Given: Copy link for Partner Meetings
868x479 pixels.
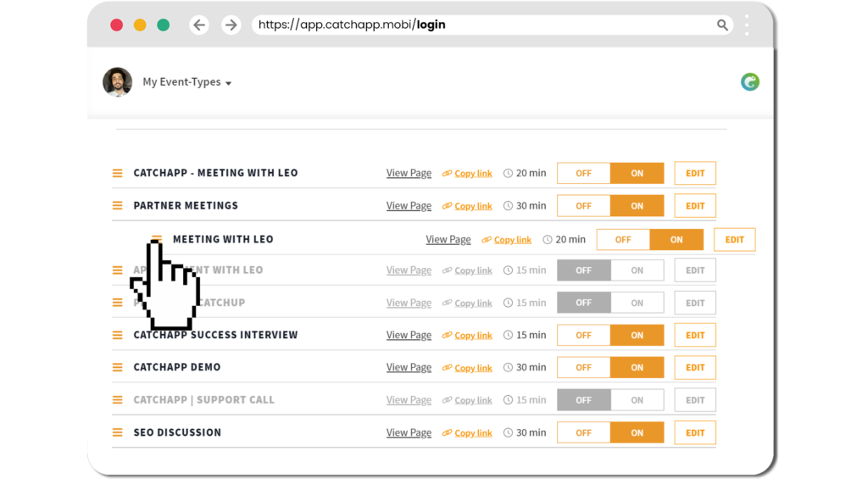Looking at the screenshot, I should point(473,206).
